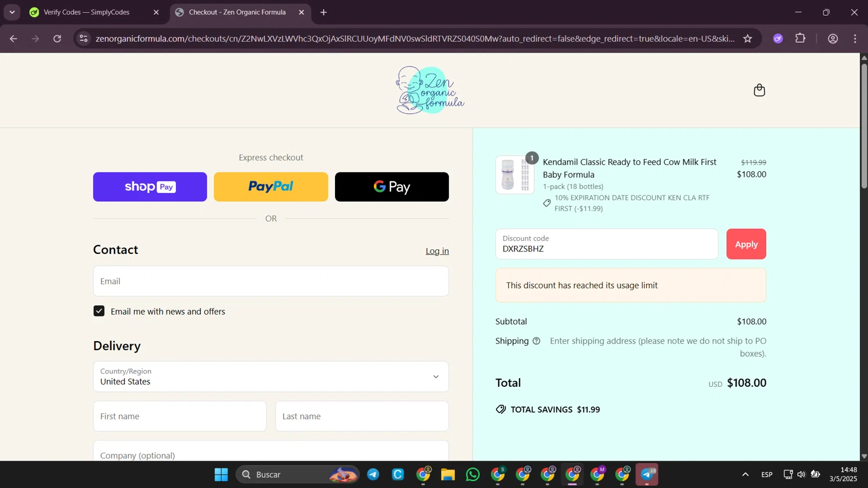Image resolution: width=868 pixels, height=488 pixels.
Task: Open Chrome profile account icon
Action: click(833, 39)
